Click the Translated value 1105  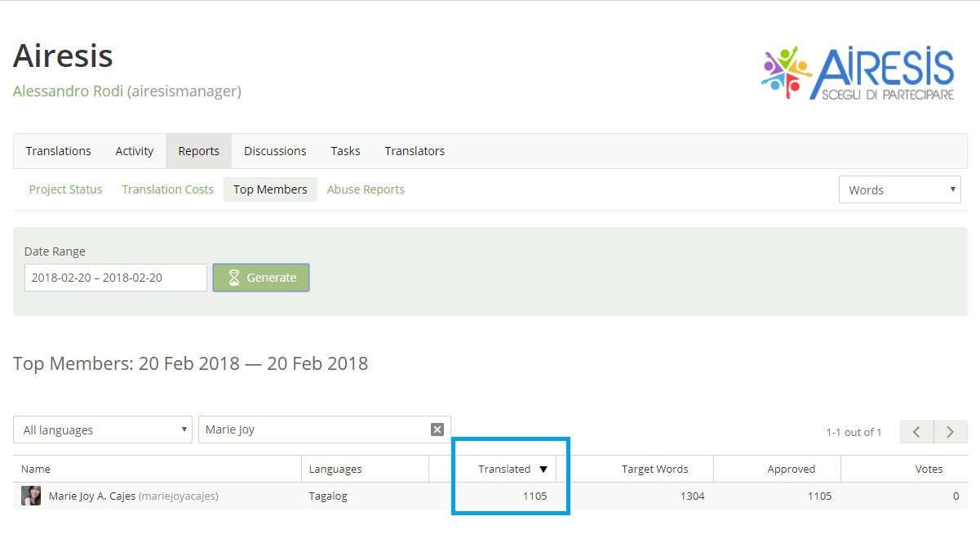[535, 496]
